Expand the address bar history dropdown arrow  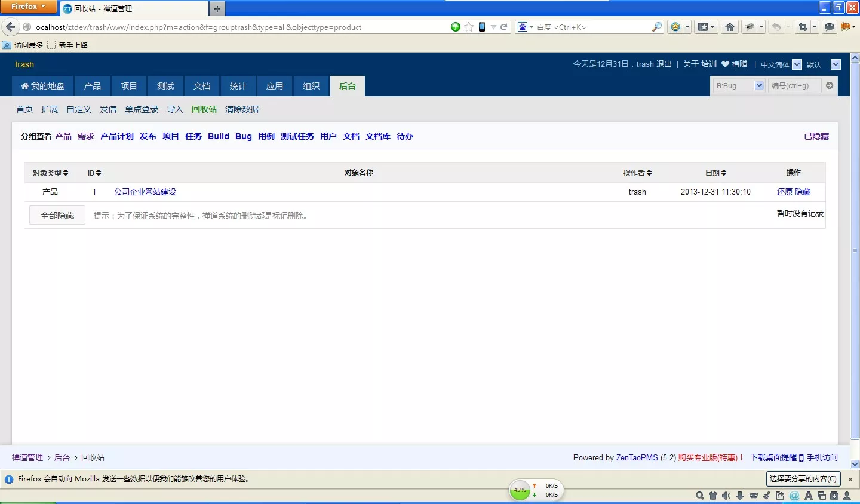click(x=493, y=27)
